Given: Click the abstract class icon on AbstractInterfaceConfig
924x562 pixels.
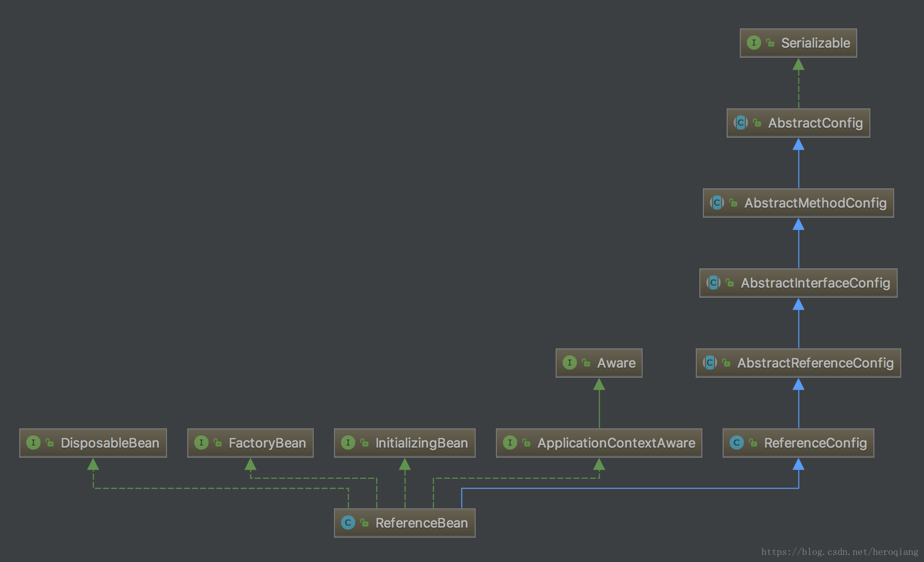Looking at the screenshot, I should (713, 283).
